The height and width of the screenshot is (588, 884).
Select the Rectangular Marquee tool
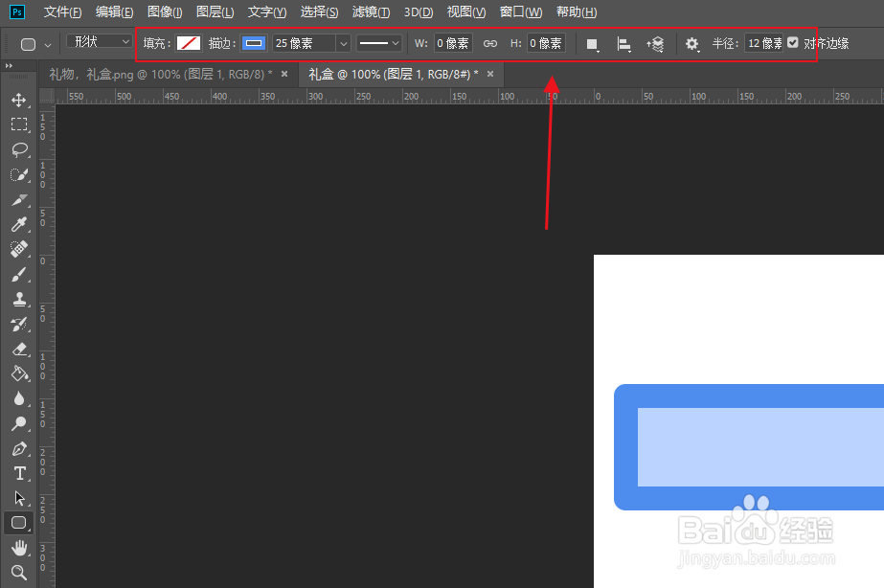coord(18,124)
